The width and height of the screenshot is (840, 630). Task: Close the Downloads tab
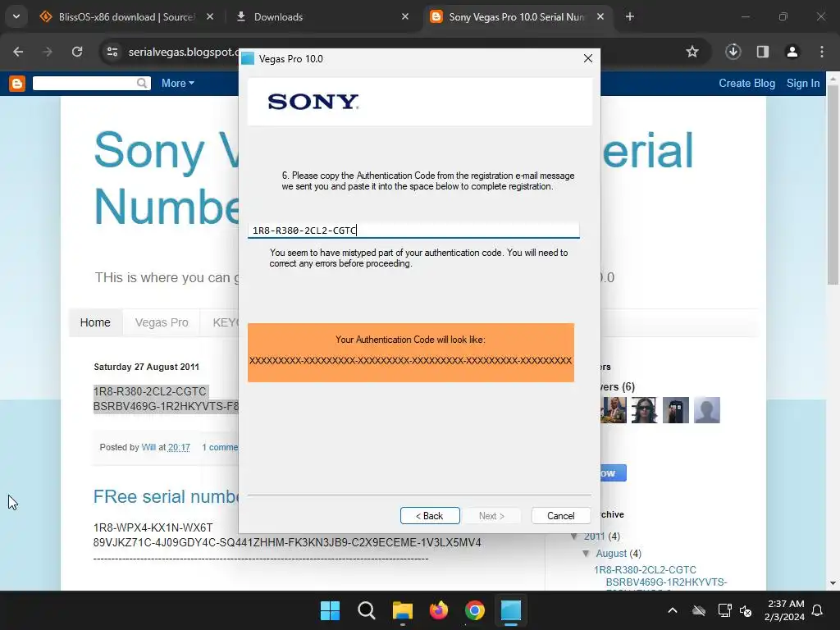[405, 16]
